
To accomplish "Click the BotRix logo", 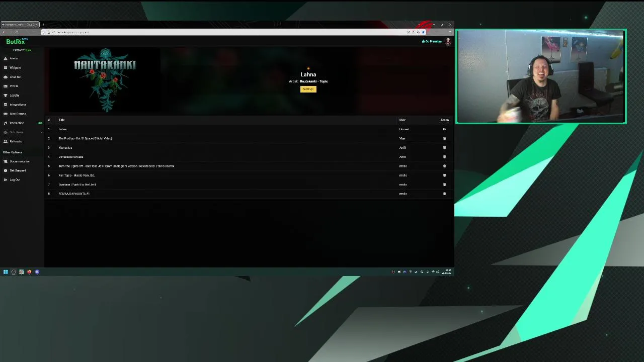I will click(x=17, y=42).
